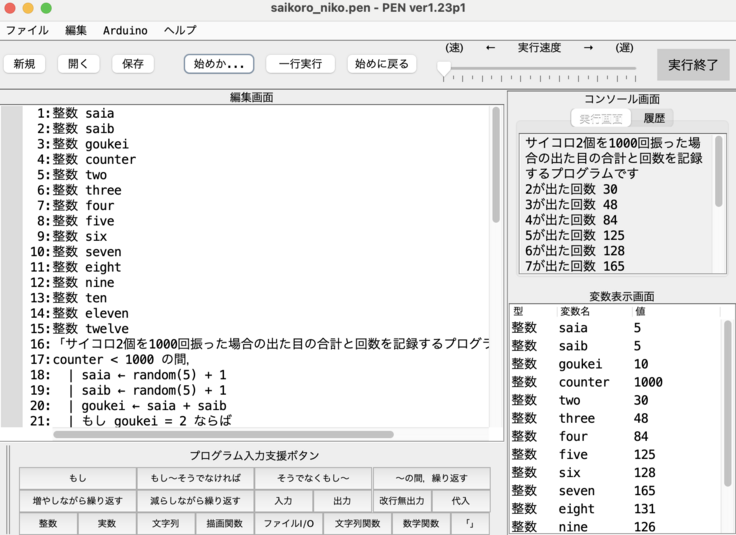Click the execution speed slider track

540,69
